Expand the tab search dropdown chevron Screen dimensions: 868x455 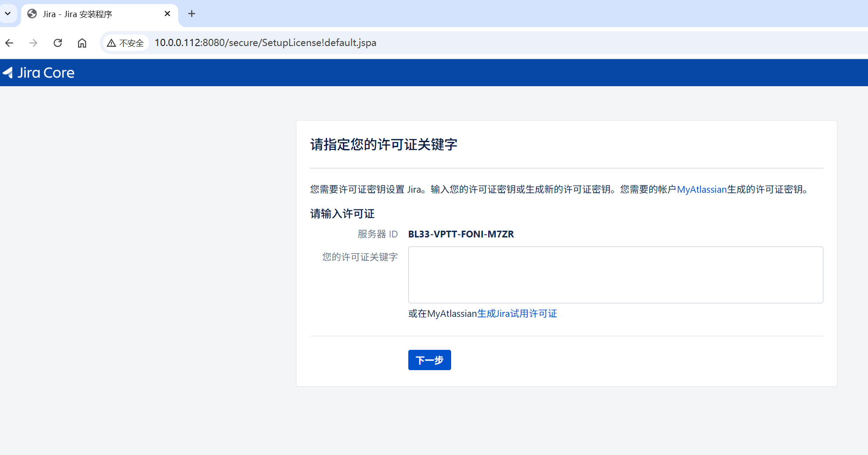pos(8,14)
